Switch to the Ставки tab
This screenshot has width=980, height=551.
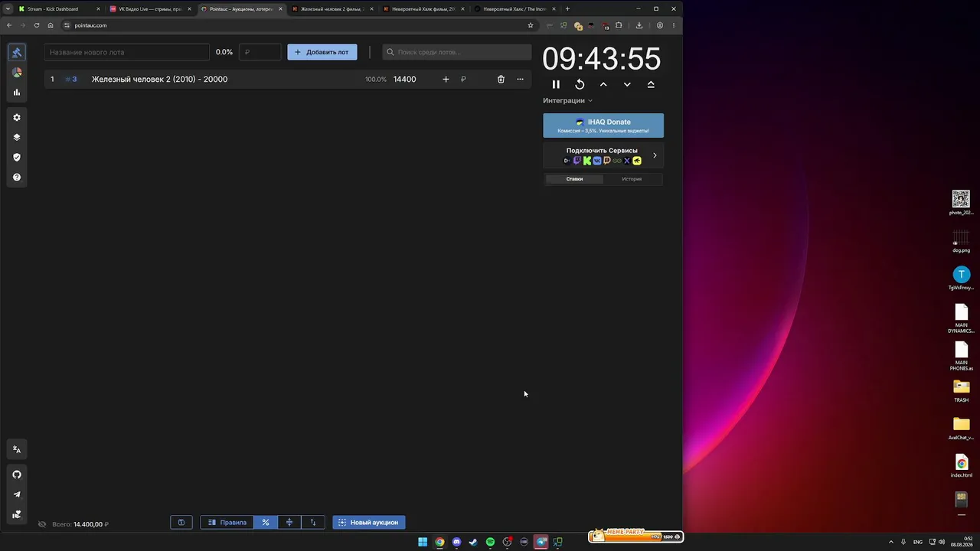coord(574,179)
